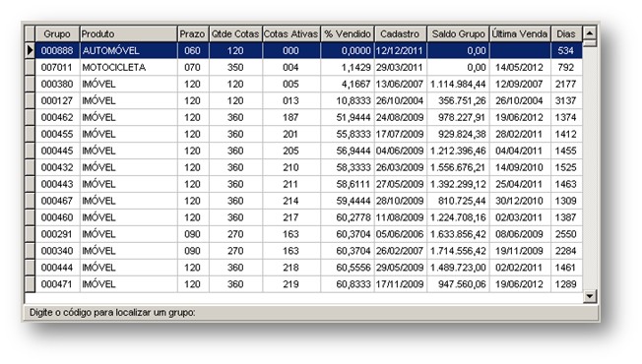Viewport: 642px width, 364px height.
Task: Click row selector beside group 000462
Action: click(x=30, y=117)
